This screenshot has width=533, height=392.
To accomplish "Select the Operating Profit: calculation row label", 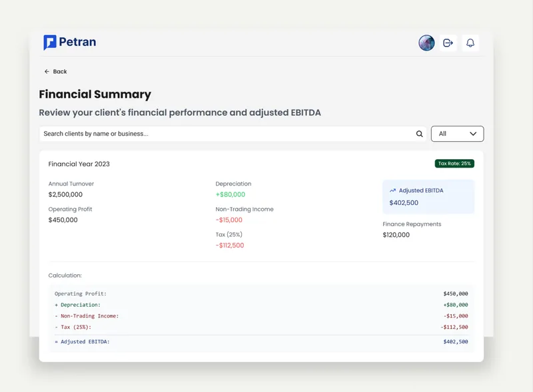I will tap(81, 294).
